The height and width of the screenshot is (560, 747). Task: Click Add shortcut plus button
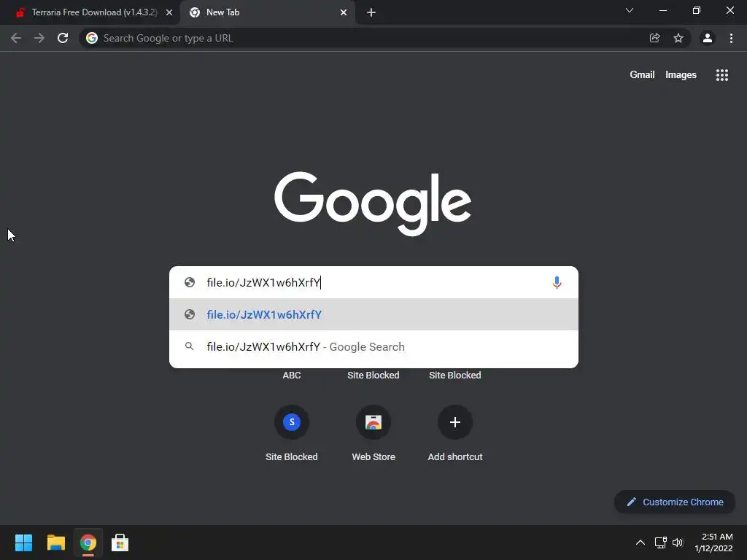(455, 422)
